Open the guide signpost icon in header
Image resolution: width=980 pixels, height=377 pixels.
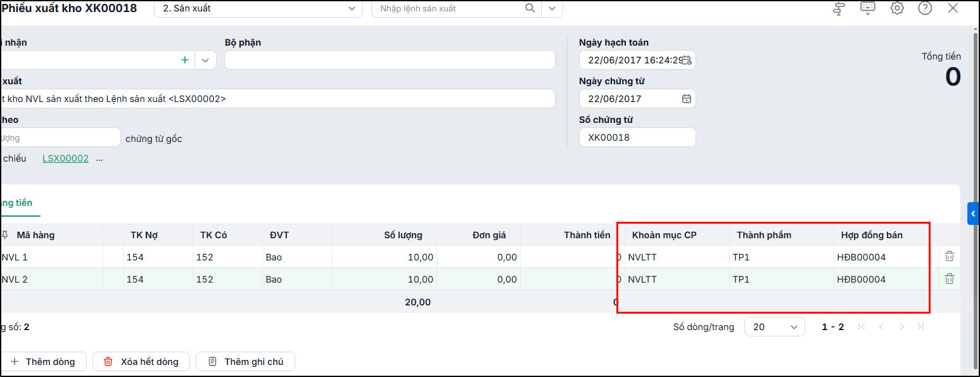click(839, 8)
